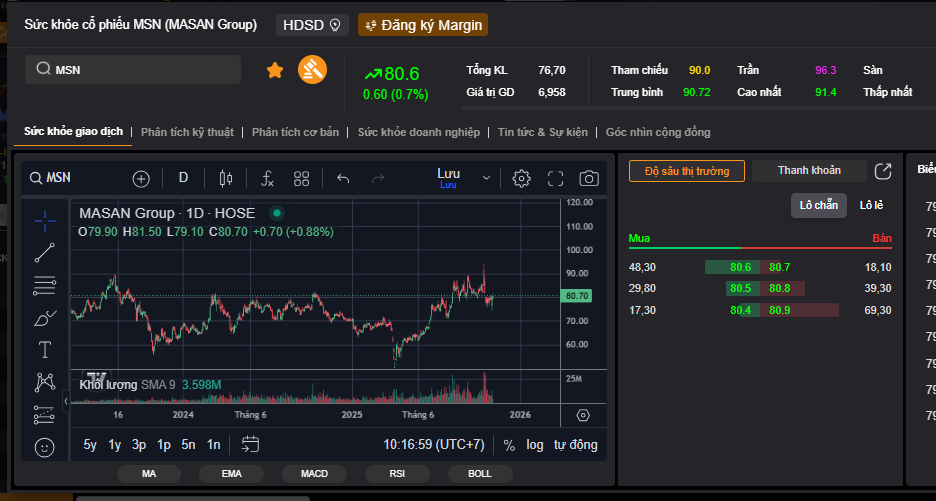Screen dimensions: 936x501
Task: Enter fullscreen mode for the chart
Action: tap(556, 178)
